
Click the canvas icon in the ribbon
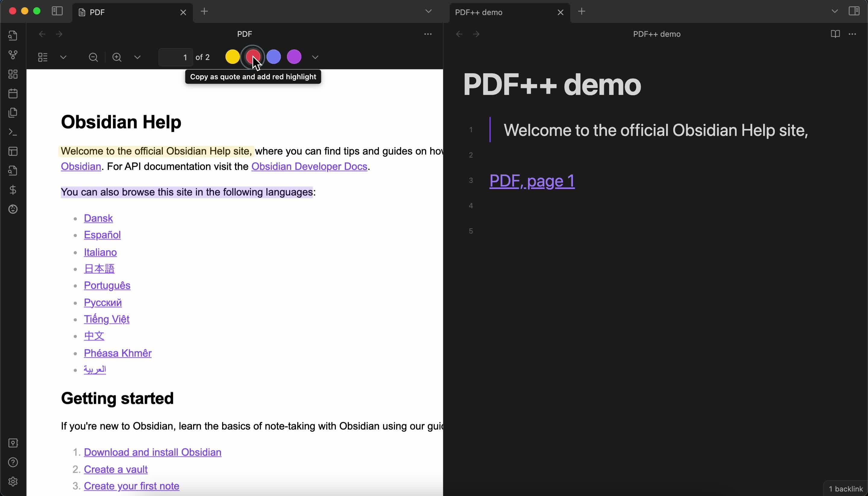click(x=13, y=74)
